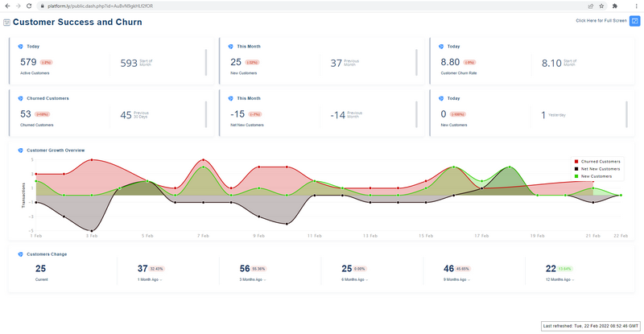This screenshot has height=334, width=644.
Task: Click the 8.80 Customer Churn Rate value
Action: click(x=450, y=62)
